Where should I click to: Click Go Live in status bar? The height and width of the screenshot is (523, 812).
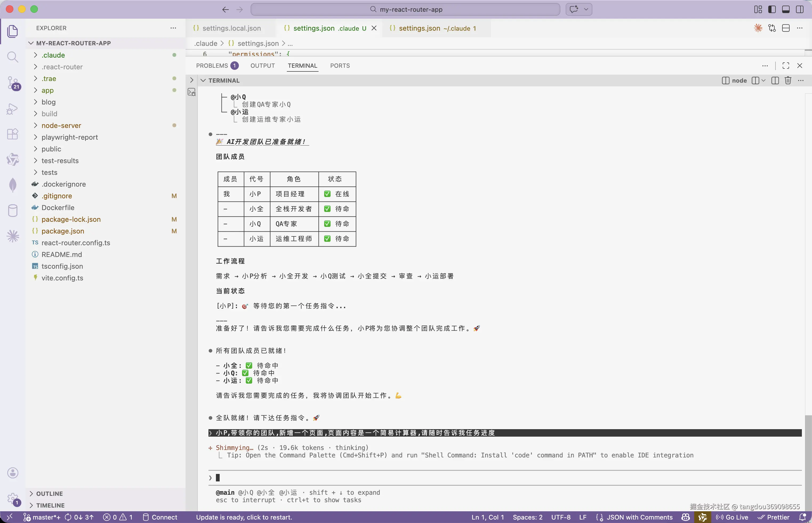tap(732, 517)
